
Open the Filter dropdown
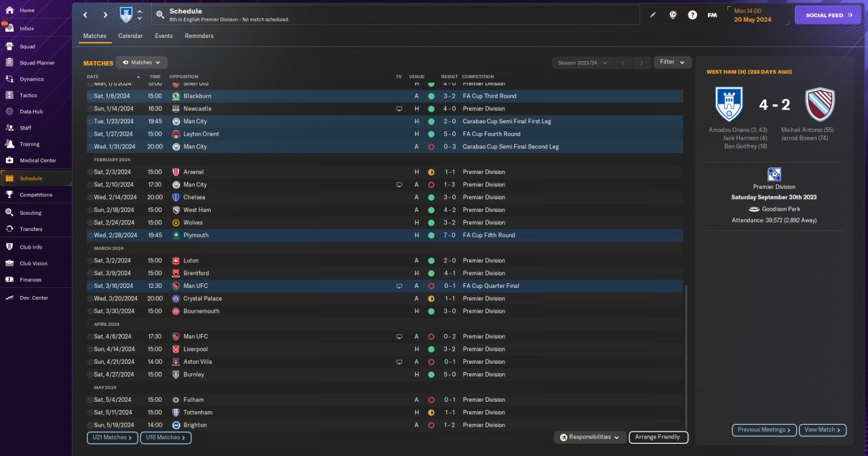pyautogui.click(x=673, y=62)
